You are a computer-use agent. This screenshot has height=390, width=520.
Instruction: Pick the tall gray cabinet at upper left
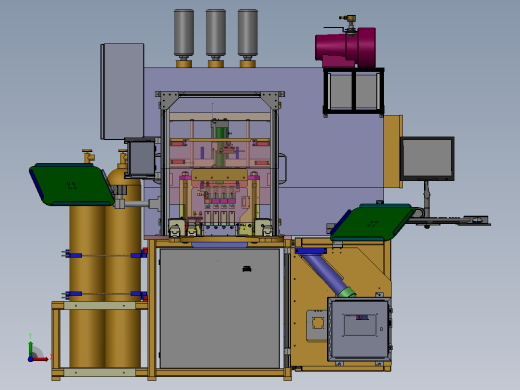pyautogui.click(x=122, y=91)
